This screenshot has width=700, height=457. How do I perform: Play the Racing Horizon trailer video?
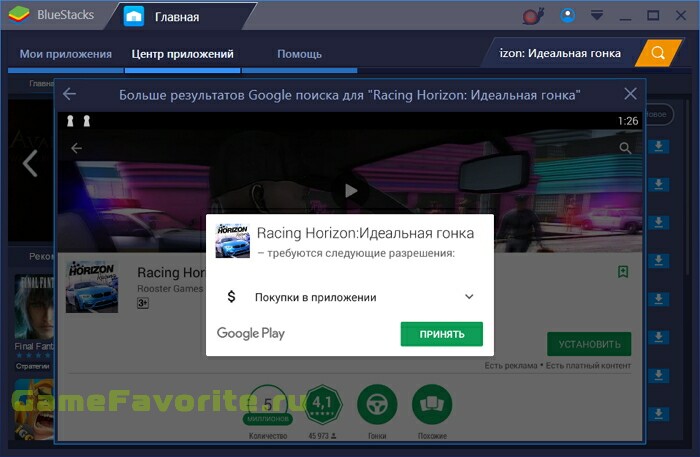tap(351, 191)
